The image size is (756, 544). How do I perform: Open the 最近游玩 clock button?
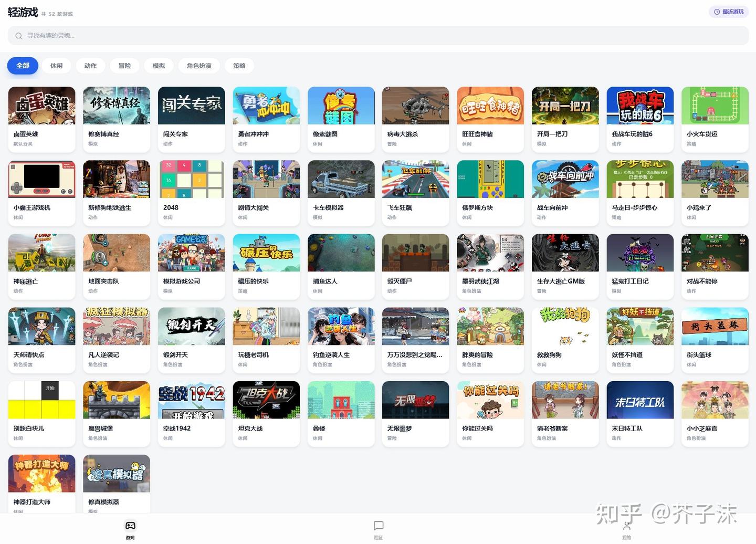point(729,12)
